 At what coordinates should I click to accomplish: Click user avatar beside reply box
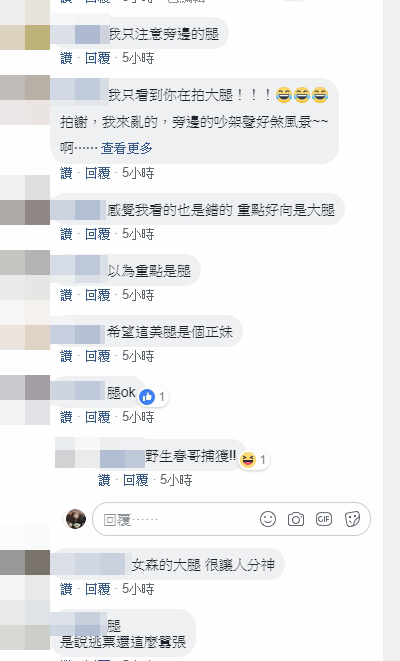click(76, 519)
